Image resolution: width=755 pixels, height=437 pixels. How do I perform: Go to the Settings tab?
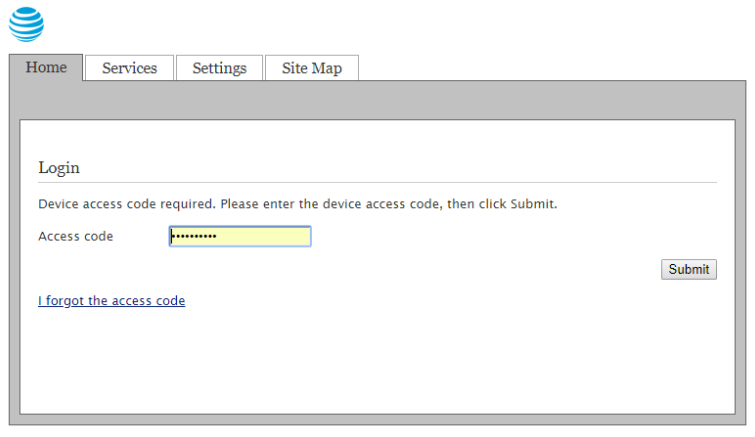point(220,68)
